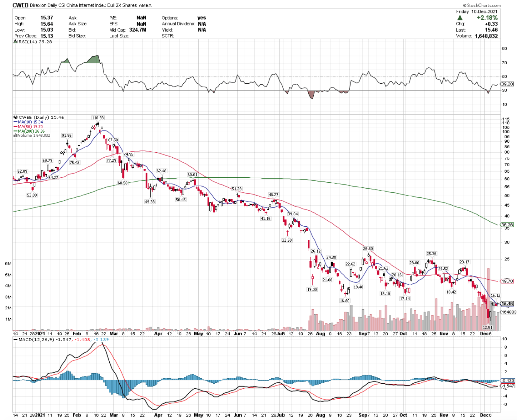Click the Dec label under the volume bars

(484, 334)
